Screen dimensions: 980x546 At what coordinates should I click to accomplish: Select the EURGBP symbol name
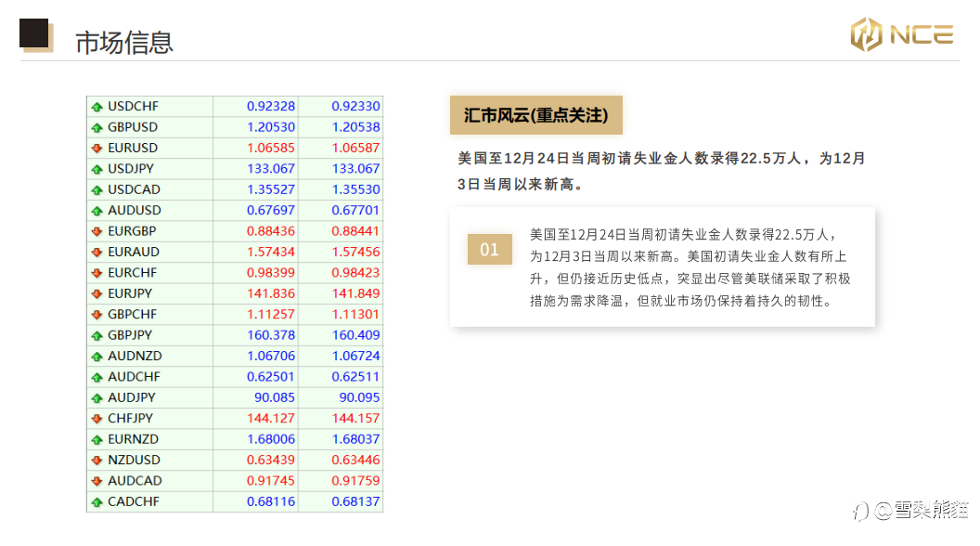(132, 231)
